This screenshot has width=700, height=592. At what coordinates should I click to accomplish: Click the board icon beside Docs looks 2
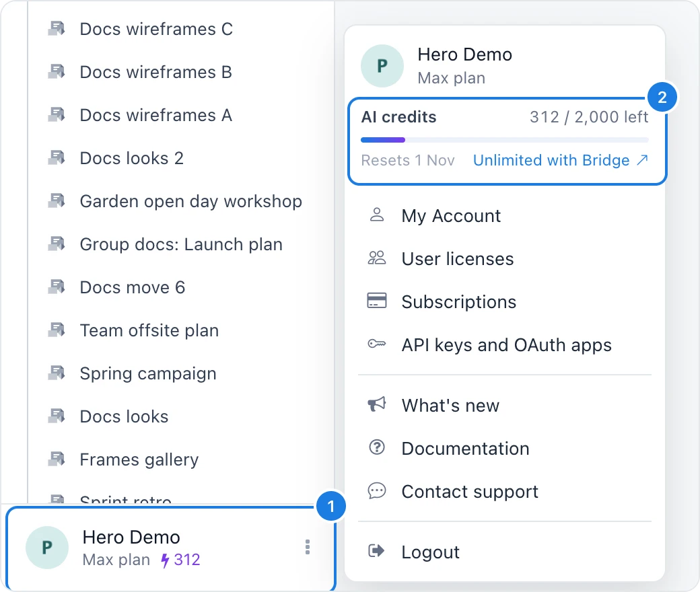point(57,158)
